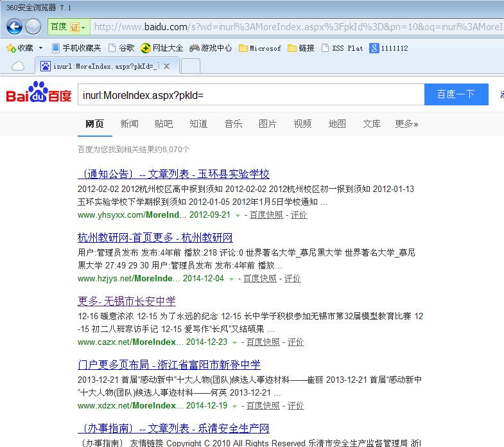Switch to the 新闻 tab
Screen dimensions: 504x447
(x=129, y=124)
